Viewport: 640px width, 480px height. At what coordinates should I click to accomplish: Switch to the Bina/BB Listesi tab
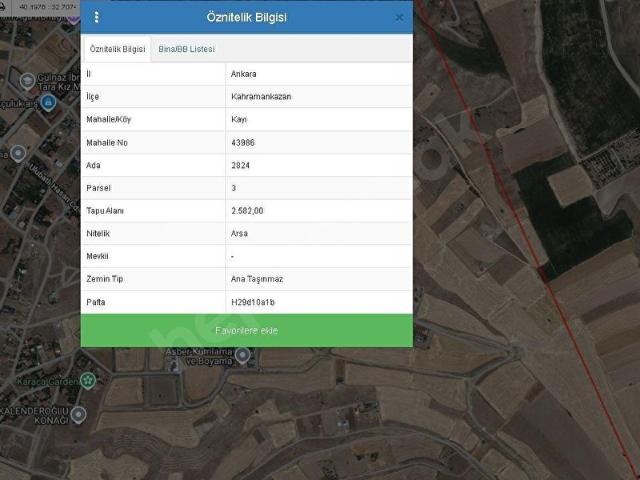(187, 49)
